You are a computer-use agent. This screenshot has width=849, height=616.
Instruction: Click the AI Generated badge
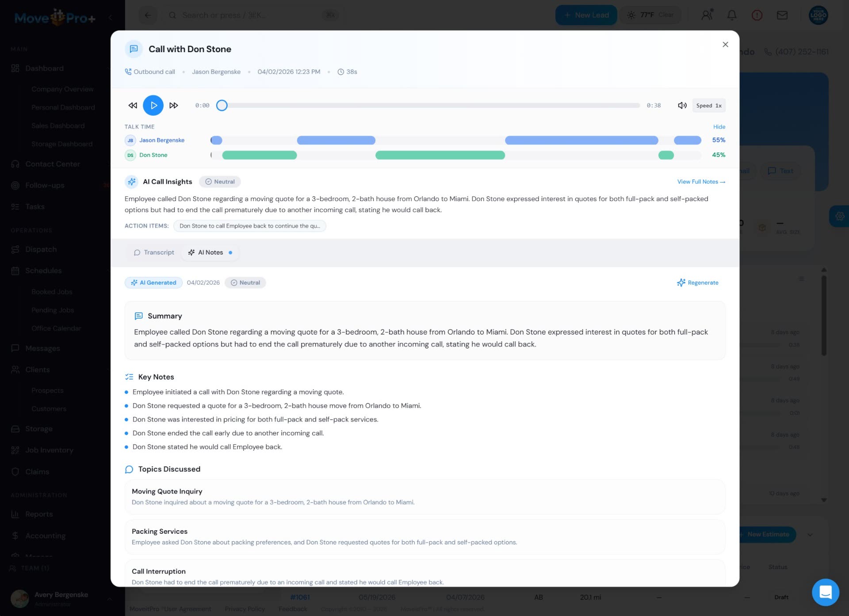pyautogui.click(x=153, y=283)
